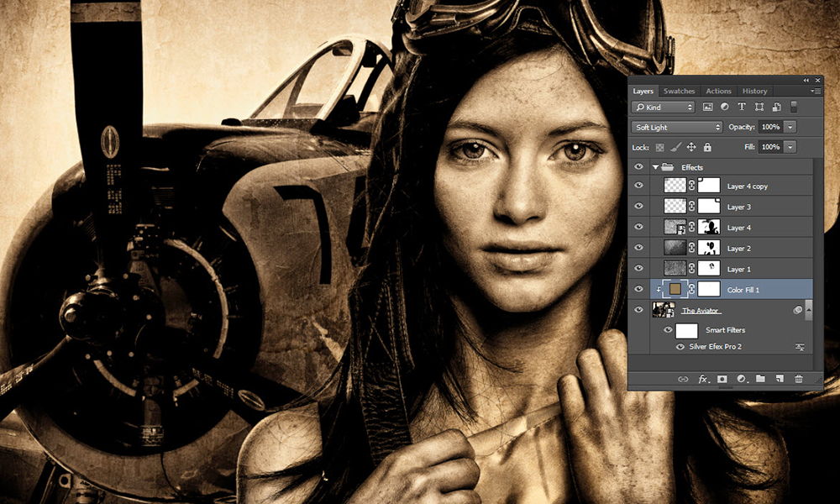
Task: Click the Lock all padlock icon
Action: [707, 146]
